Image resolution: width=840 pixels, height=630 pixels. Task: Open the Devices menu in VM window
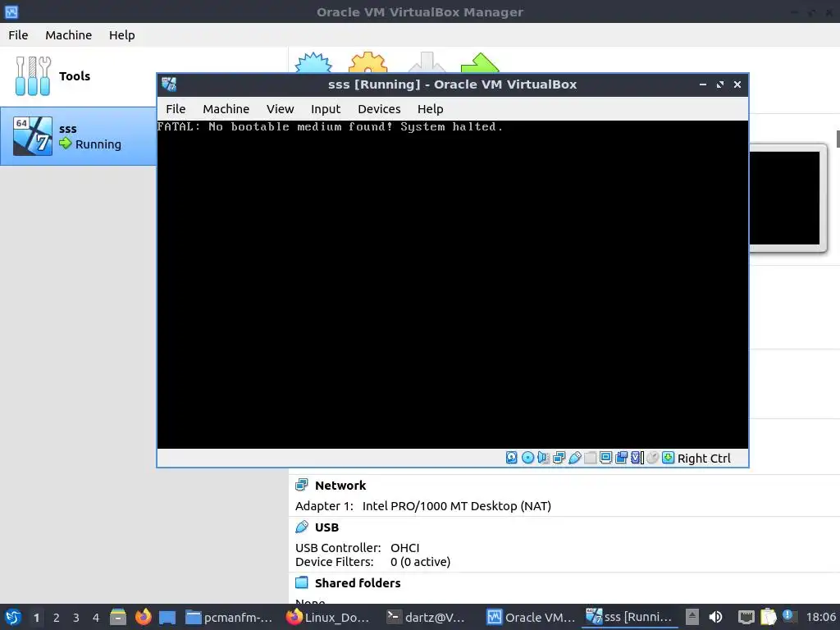tap(379, 109)
